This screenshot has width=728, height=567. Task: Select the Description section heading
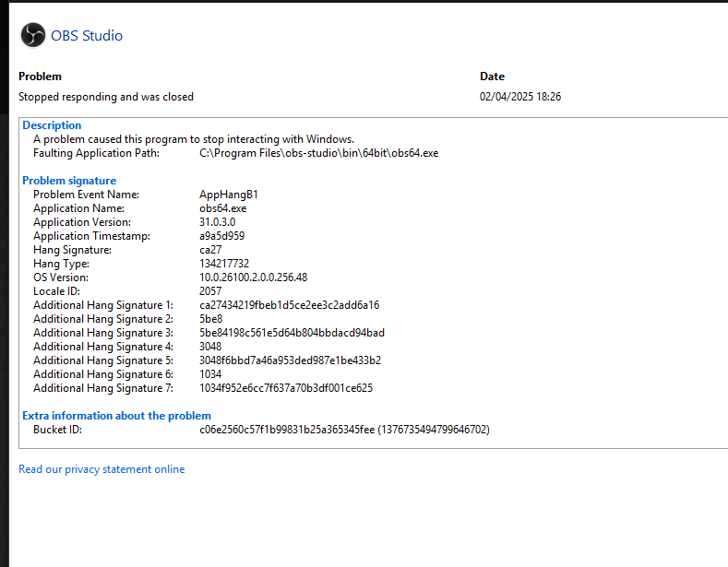point(52,125)
